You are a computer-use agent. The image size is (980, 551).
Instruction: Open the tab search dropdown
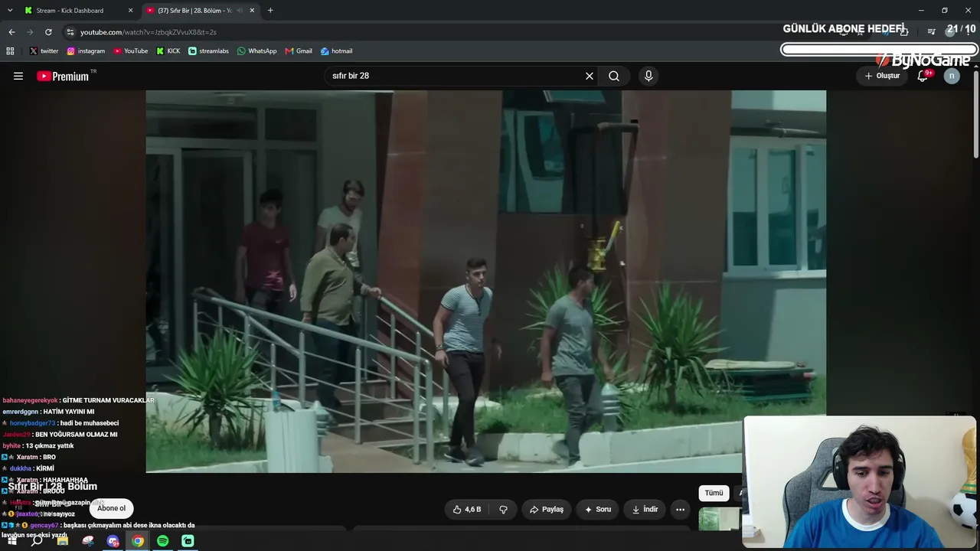(10, 11)
